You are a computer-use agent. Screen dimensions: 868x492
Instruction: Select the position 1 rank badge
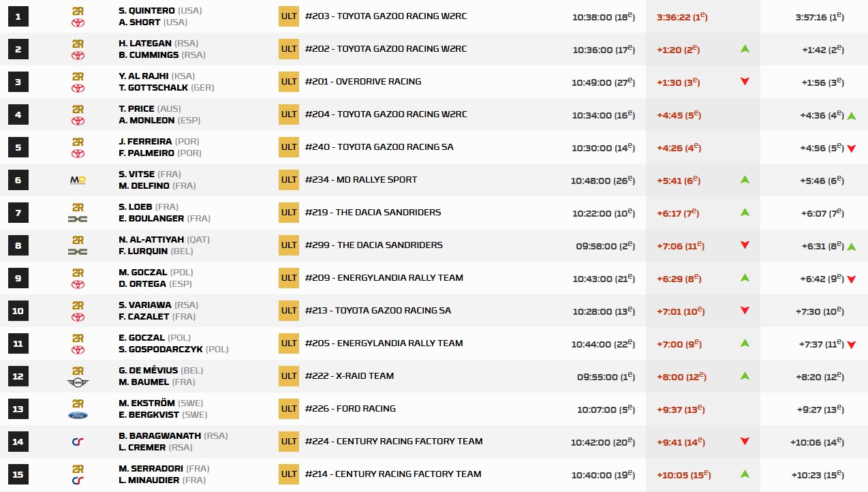(x=18, y=16)
